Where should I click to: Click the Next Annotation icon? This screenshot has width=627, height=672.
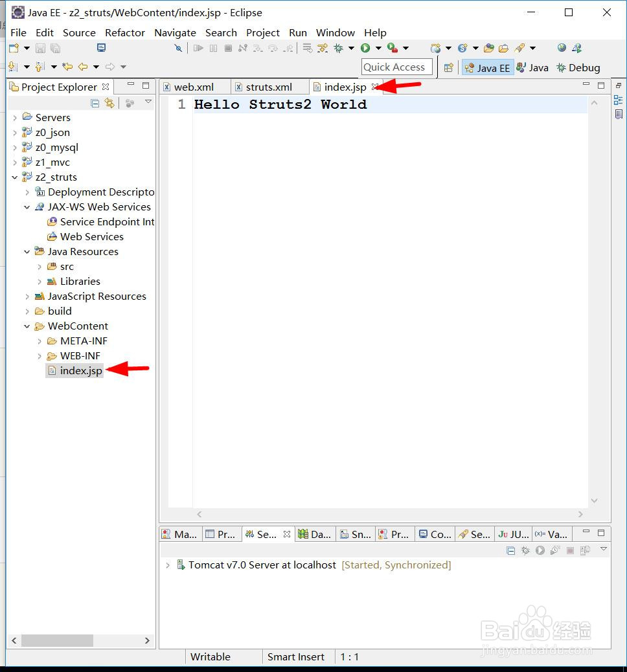[14, 67]
